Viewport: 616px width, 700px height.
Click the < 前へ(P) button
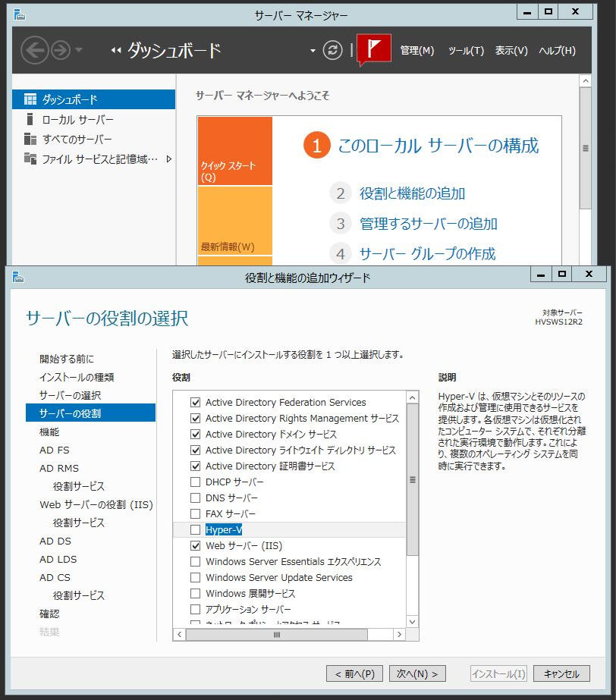355,673
